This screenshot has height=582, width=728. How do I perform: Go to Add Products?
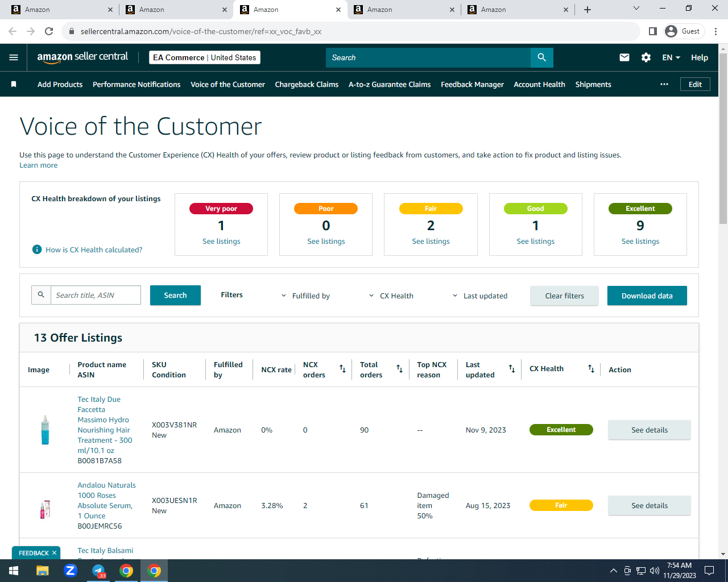click(60, 84)
